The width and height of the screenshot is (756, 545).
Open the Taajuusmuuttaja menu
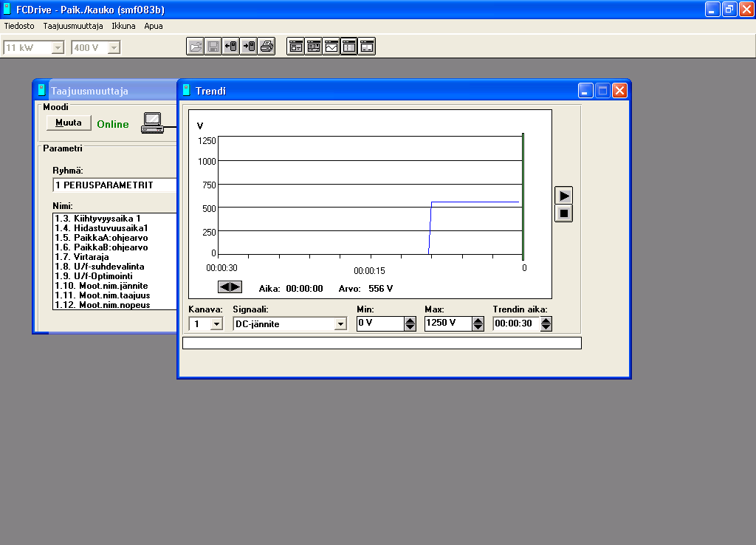[73, 26]
